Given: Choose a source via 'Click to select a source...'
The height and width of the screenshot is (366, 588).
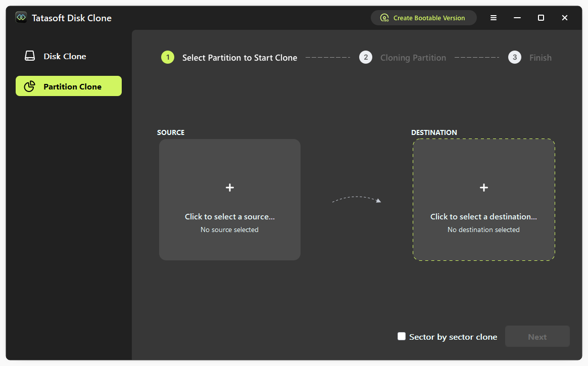Looking at the screenshot, I should (230, 216).
